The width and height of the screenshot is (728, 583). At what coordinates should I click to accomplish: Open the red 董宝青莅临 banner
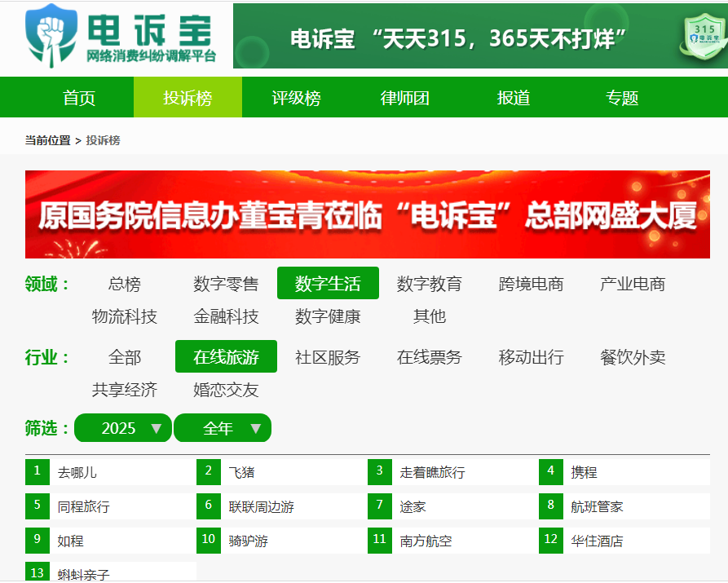[x=367, y=214]
